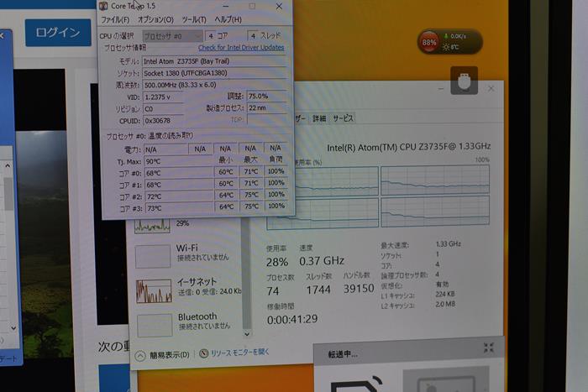
Task: Open リソース モニターを開く link
Action: 239,353
